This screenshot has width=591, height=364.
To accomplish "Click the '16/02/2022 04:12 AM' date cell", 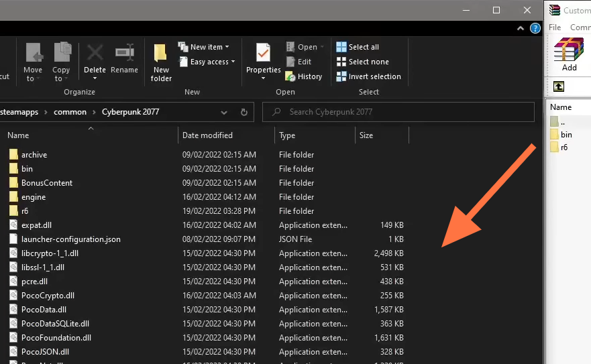I will (219, 196).
